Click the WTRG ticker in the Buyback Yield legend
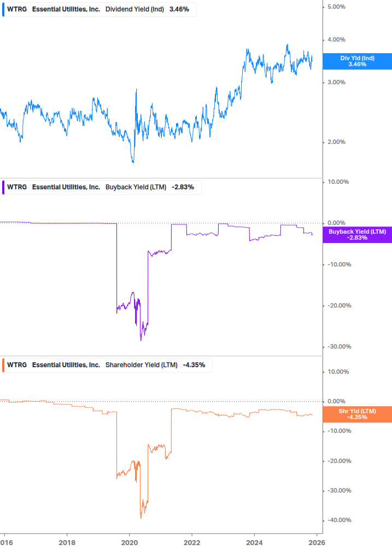 pos(17,187)
